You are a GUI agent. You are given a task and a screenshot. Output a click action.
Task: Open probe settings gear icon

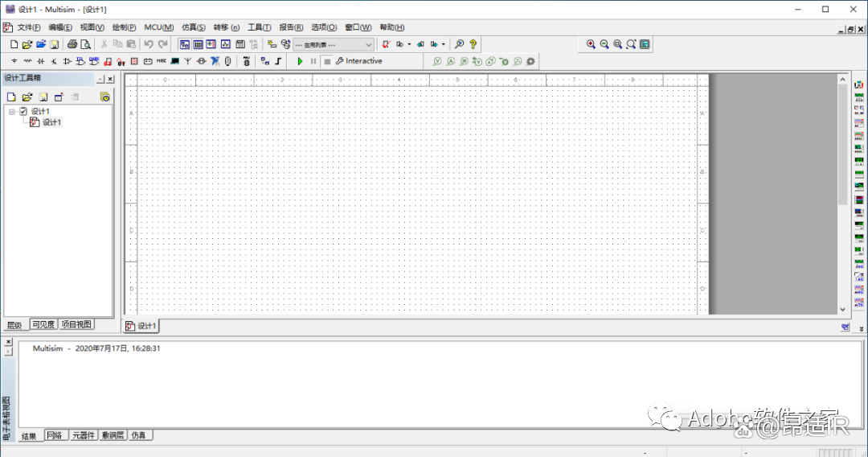click(x=531, y=61)
